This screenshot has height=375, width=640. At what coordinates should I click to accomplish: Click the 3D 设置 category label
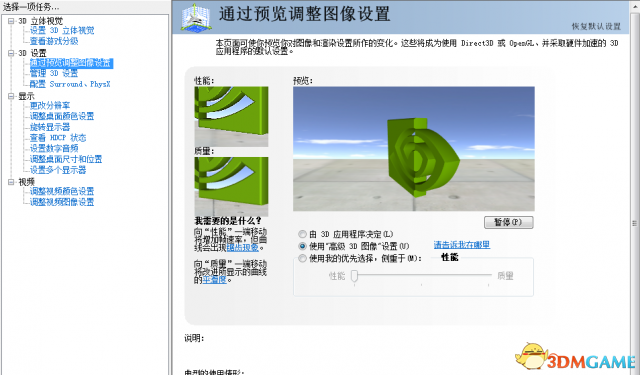tap(32, 53)
